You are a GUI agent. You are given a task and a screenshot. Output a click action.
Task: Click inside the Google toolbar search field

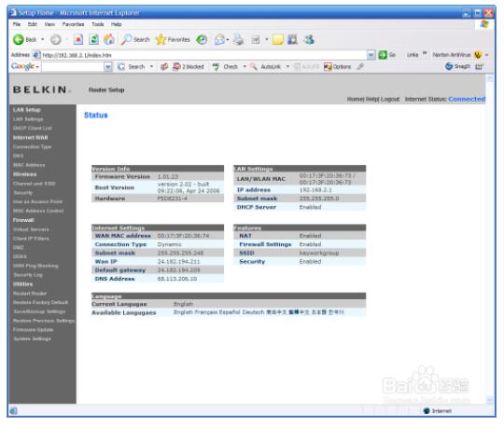tap(73, 67)
